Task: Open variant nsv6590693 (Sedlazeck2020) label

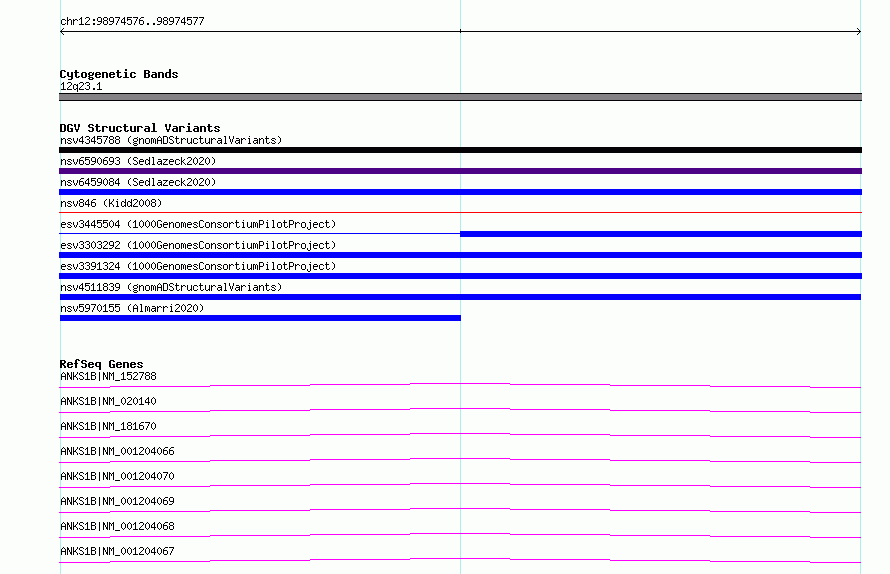Action: [138, 161]
